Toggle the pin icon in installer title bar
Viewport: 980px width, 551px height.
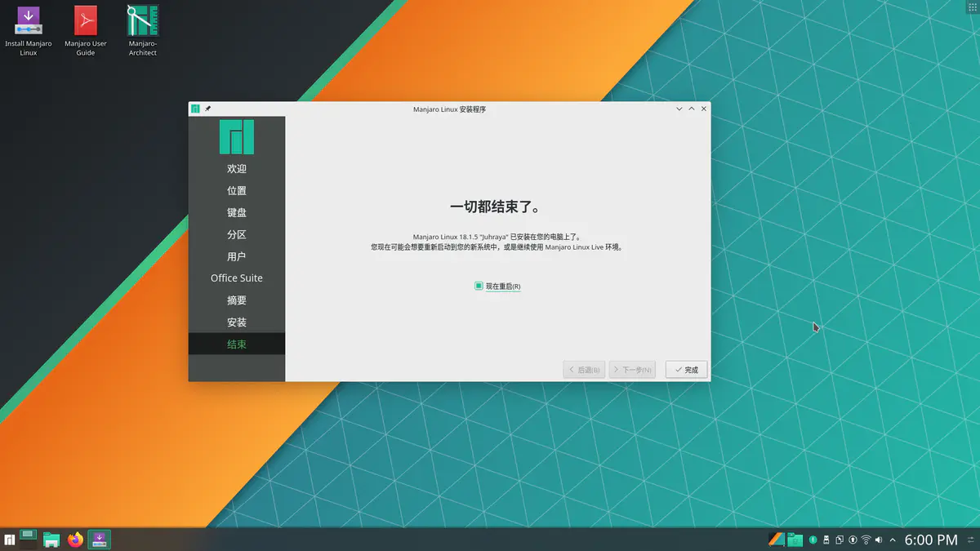click(208, 109)
